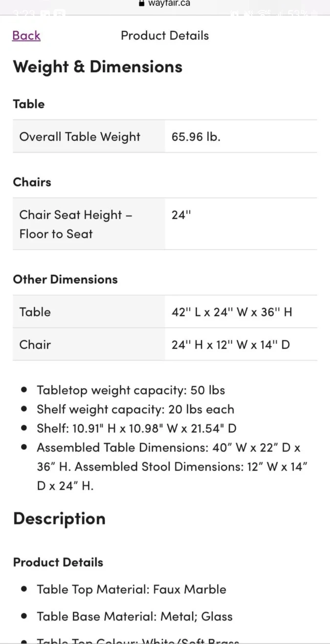Select the Chair Seat Height row label
The height and width of the screenshot is (644, 330).
[75, 224]
